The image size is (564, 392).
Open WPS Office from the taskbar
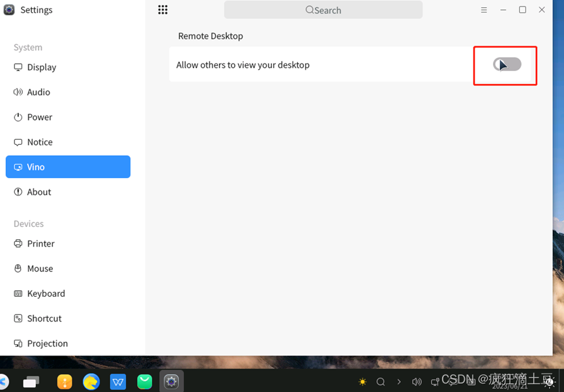coord(118,382)
